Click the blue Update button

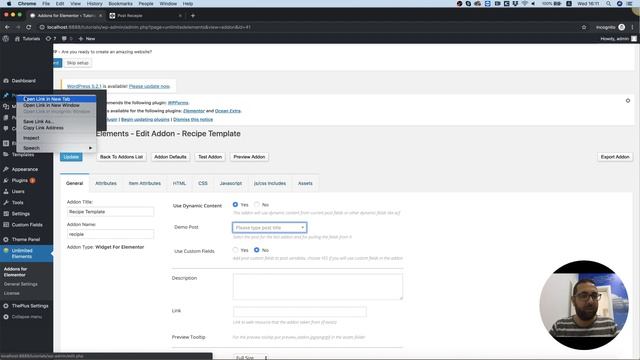point(71,157)
